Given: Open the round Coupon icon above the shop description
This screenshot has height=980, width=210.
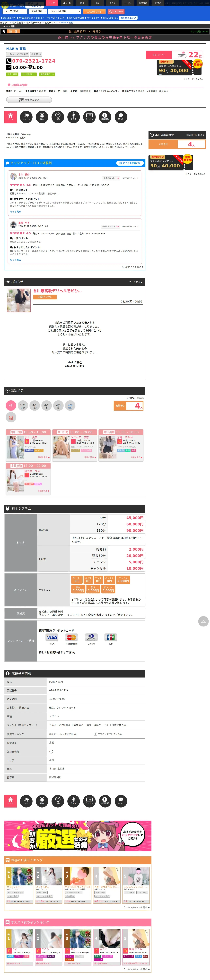Looking at the screenshot, I should pos(89,117).
